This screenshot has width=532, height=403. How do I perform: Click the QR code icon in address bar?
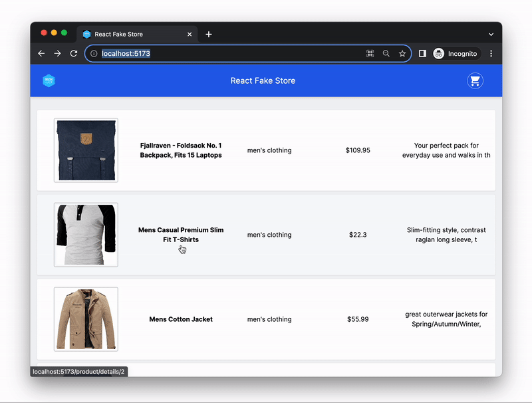[370, 54]
